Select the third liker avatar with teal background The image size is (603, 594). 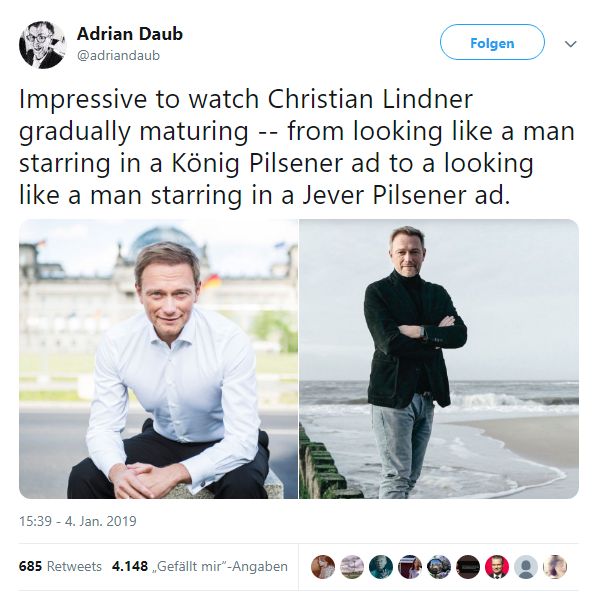click(x=381, y=567)
